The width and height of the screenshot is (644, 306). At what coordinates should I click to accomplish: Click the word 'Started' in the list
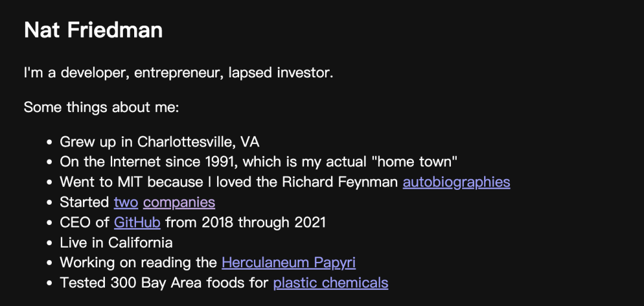pyautogui.click(x=85, y=202)
